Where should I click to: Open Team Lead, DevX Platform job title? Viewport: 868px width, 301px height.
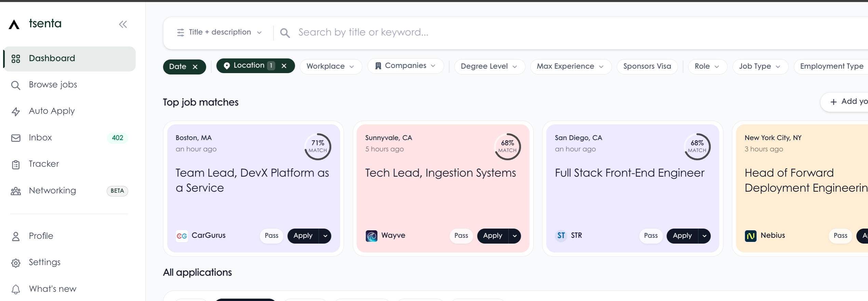252,180
